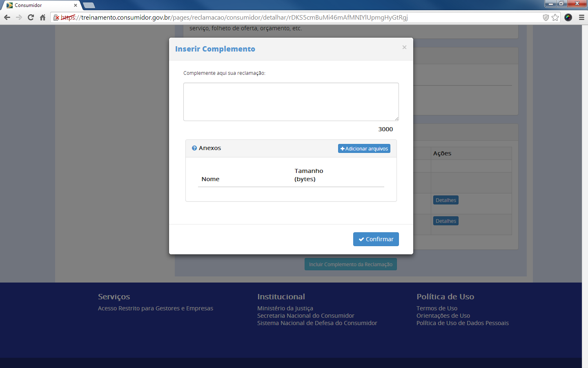Reload the page with refresh icon
This screenshot has width=588, height=368.
(31, 17)
